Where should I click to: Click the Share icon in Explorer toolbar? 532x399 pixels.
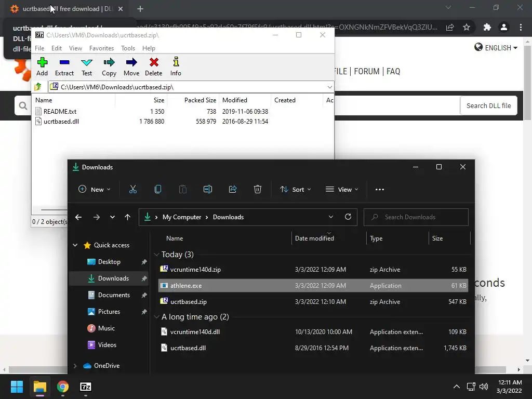(x=233, y=189)
